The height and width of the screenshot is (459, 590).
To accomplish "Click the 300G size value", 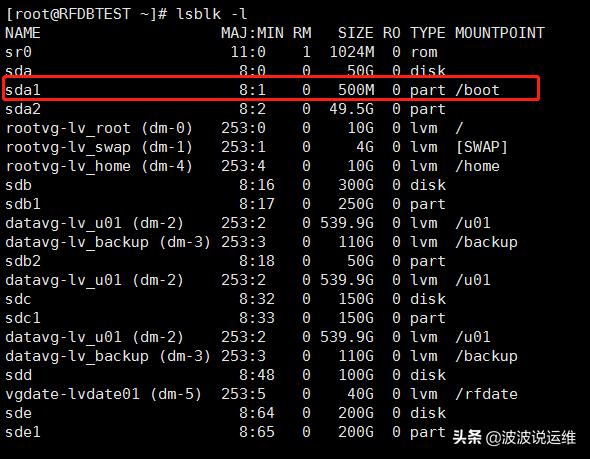I will (x=356, y=185).
